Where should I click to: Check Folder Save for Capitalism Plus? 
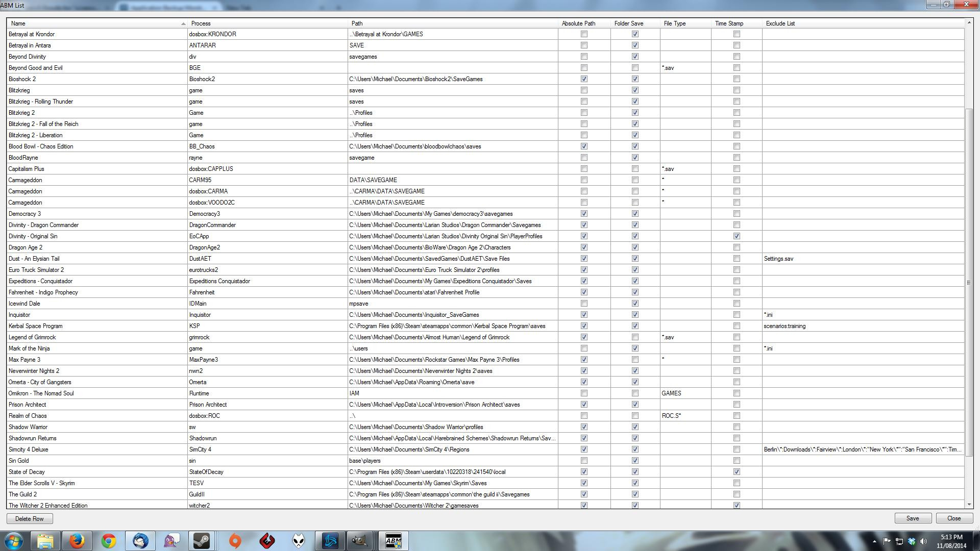point(635,169)
